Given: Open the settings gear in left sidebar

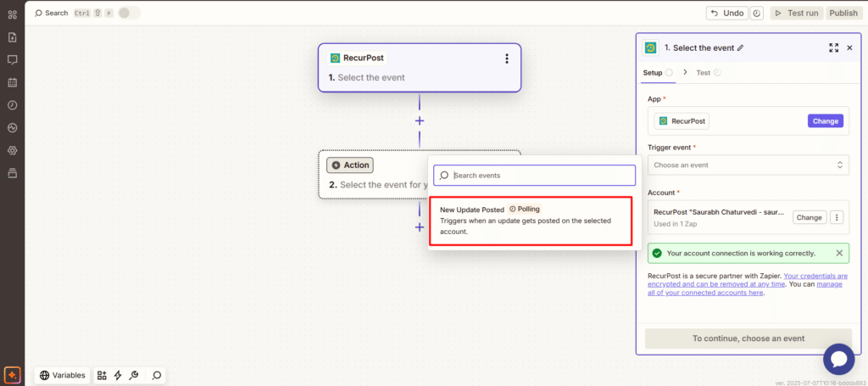Looking at the screenshot, I should click(12, 151).
